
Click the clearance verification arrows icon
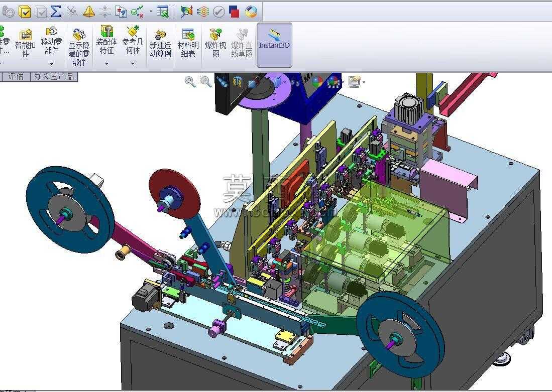coord(104,12)
